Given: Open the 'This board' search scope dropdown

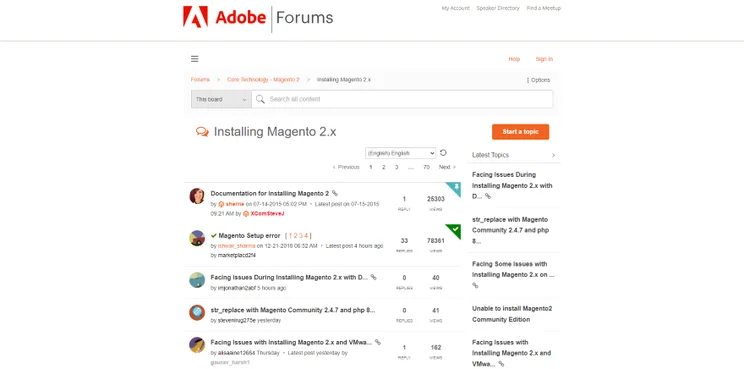Looking at the screenshot, I should [x=221, y=99].
